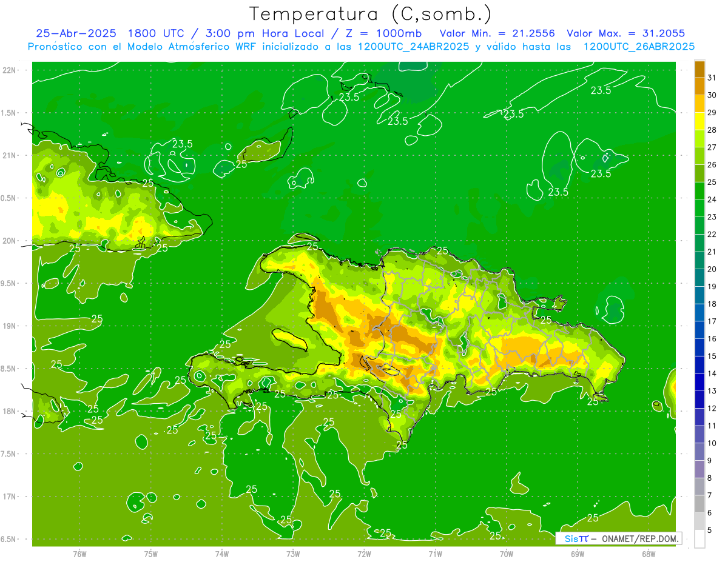Click the 69W longitude axis label
728x562 pixels.
pyautogui.click(x=578, y=554)
